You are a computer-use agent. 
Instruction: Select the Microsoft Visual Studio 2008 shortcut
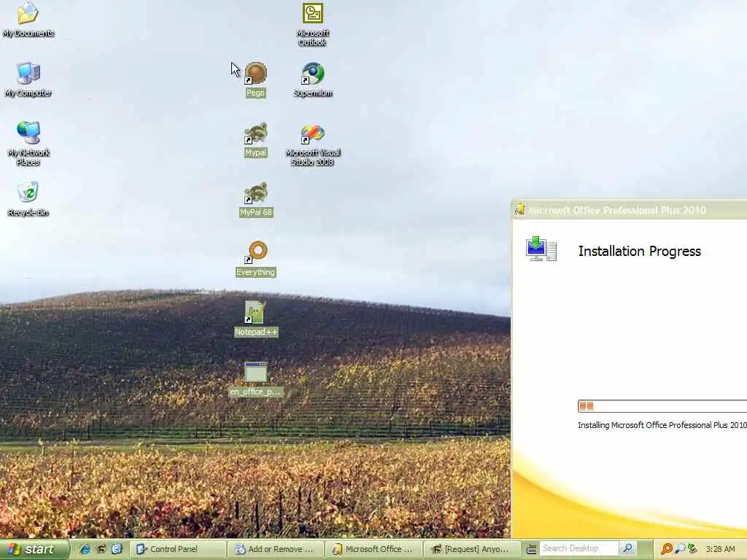(x=312, y=144)
